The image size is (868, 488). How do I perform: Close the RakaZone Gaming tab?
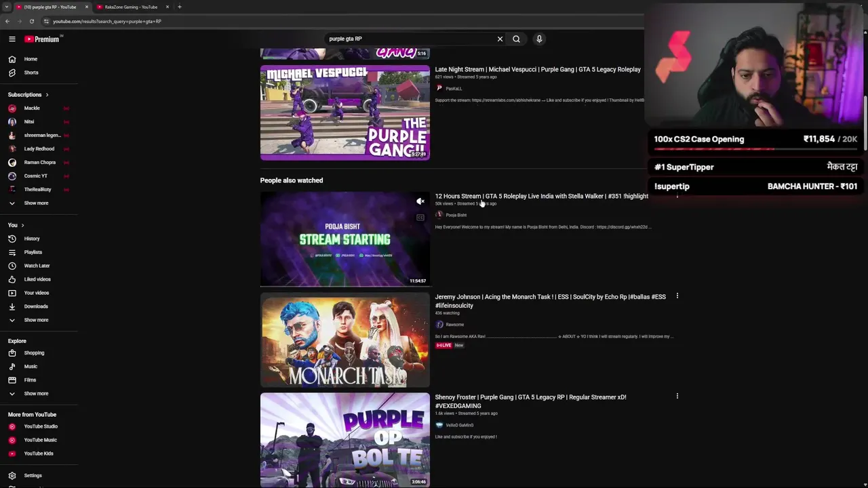click(x=167, y=7)
